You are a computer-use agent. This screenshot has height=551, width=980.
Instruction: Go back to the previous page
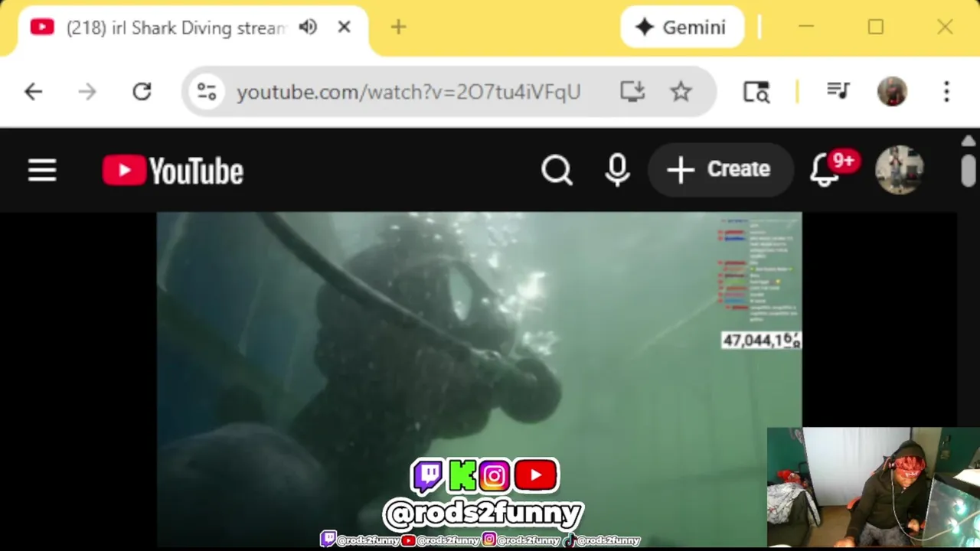33,92
